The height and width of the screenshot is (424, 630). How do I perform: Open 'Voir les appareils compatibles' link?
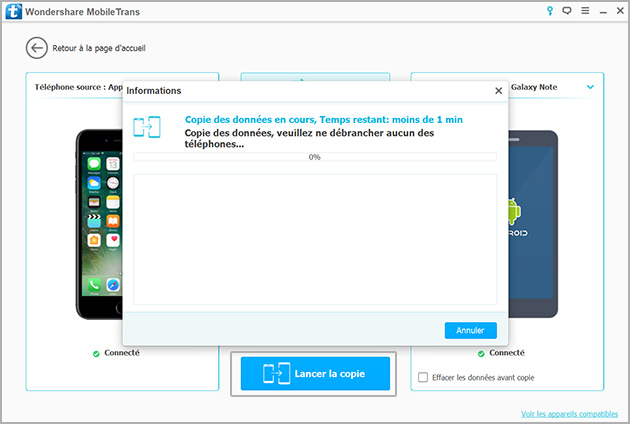pyautogui.click(x=569, y=414)
